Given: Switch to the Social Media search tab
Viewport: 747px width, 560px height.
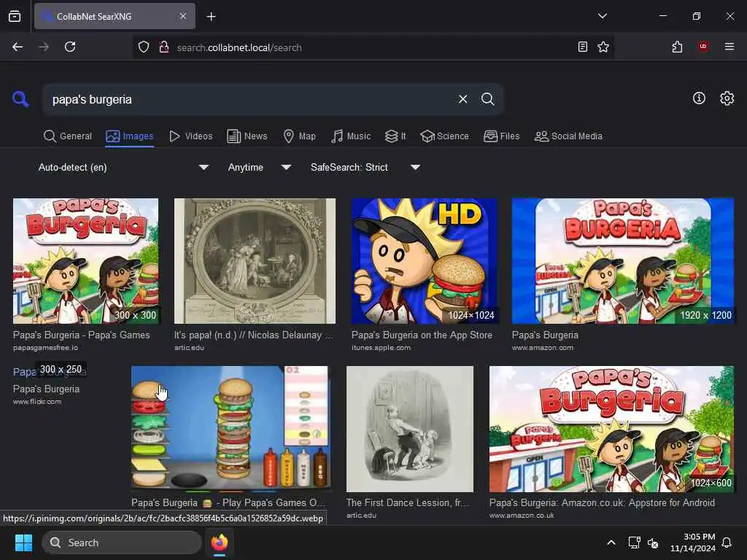Looking at the screenshot, I should (x=568, y=136).
